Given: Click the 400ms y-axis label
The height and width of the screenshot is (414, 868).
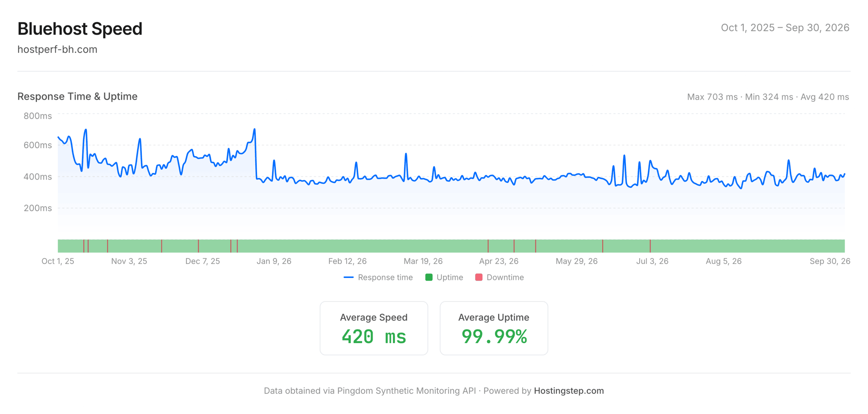Looking at the screenshot, I should click(x=38, y=177).
